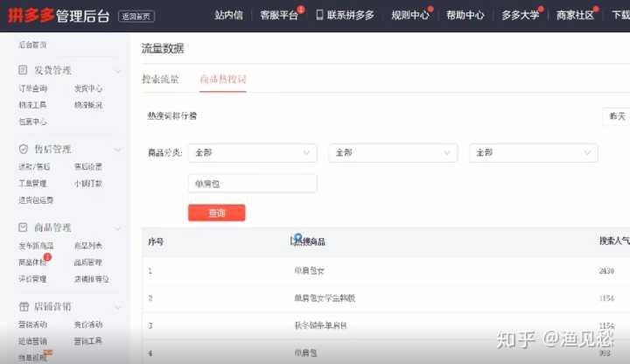
Task: Click the keyword search input field
Action: click(252, 184)
